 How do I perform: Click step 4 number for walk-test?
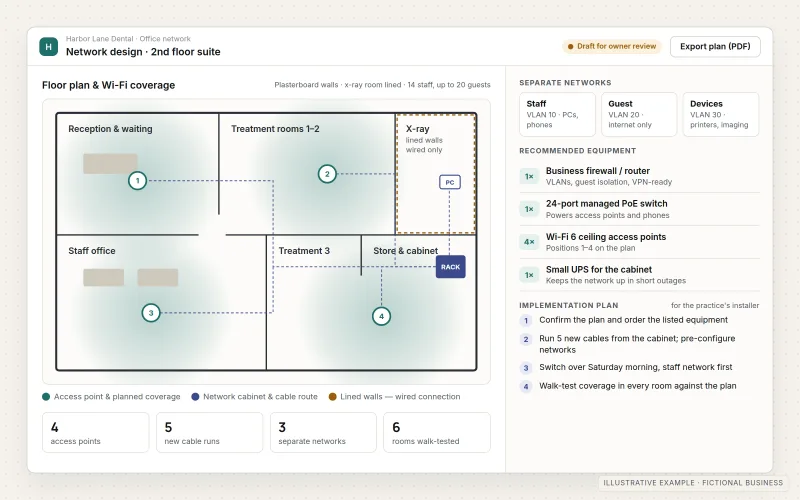526,386
